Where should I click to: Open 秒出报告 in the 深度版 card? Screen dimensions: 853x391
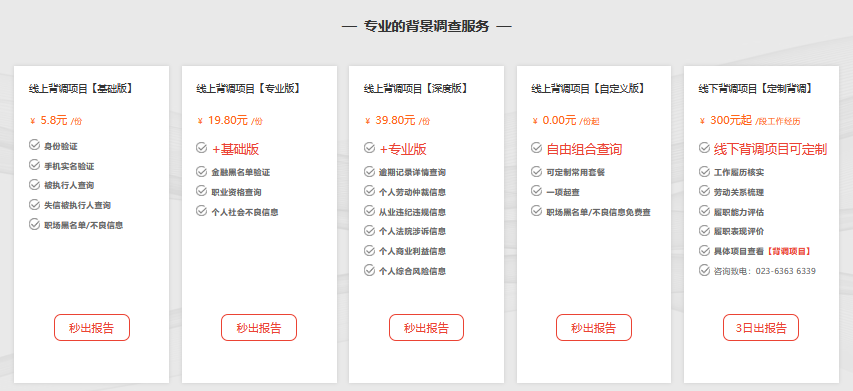pyautogui.click(x=426, y=327)
